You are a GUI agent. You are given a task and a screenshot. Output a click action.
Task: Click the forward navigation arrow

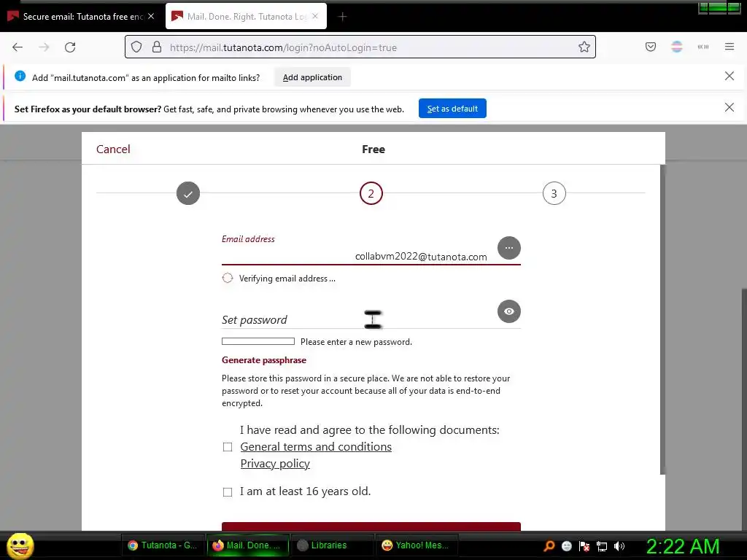[44, 47]
